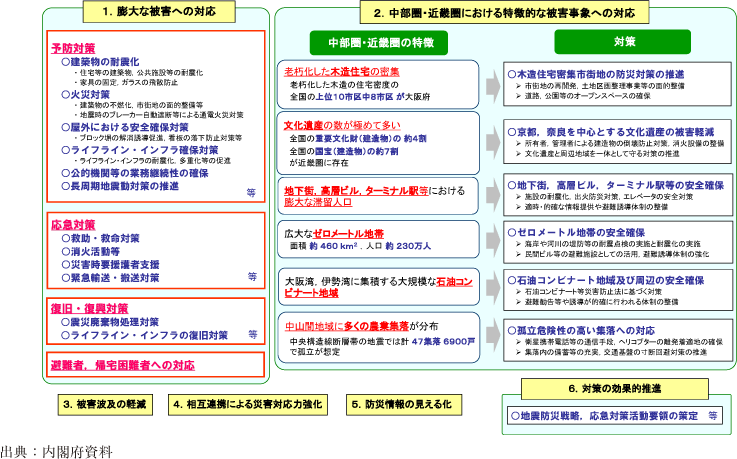Click the item '緊急輸送・搬送対策'
The width and height of the screenshot is (737, 459).
coord(110,278)
